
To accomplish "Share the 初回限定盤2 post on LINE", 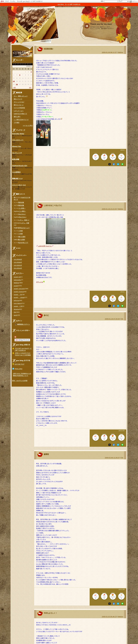I will (123, 164).
